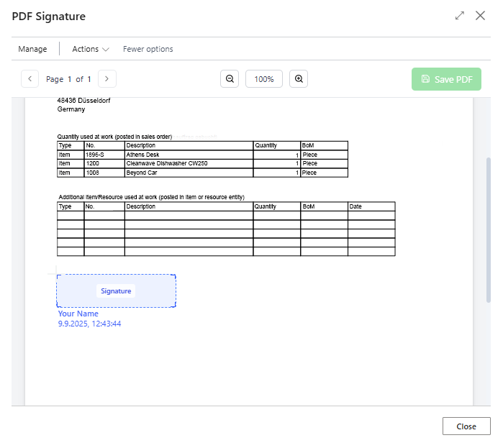Zoom in the PDF preview
The height and width of the screenshot is (448, 503).
299,79
